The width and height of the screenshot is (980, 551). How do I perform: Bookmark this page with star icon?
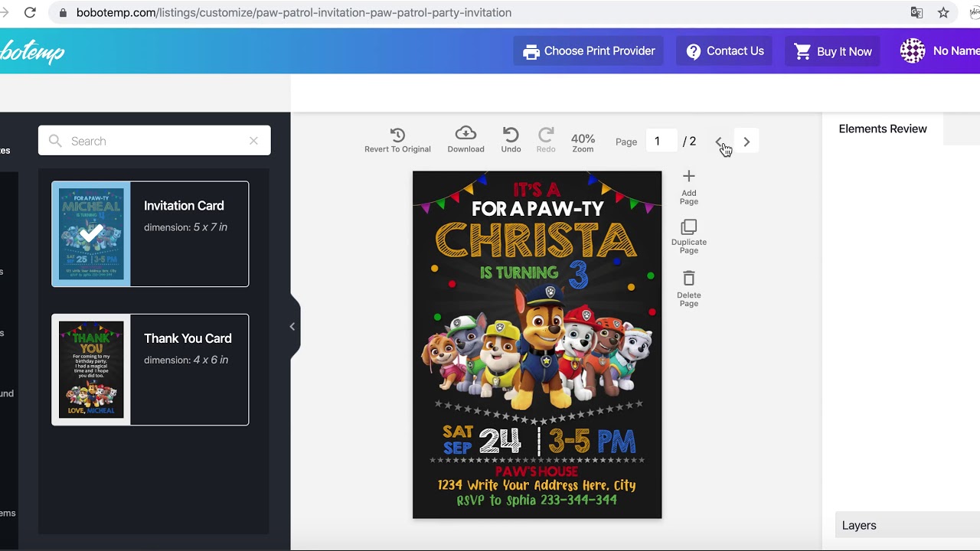pos(943,12)
